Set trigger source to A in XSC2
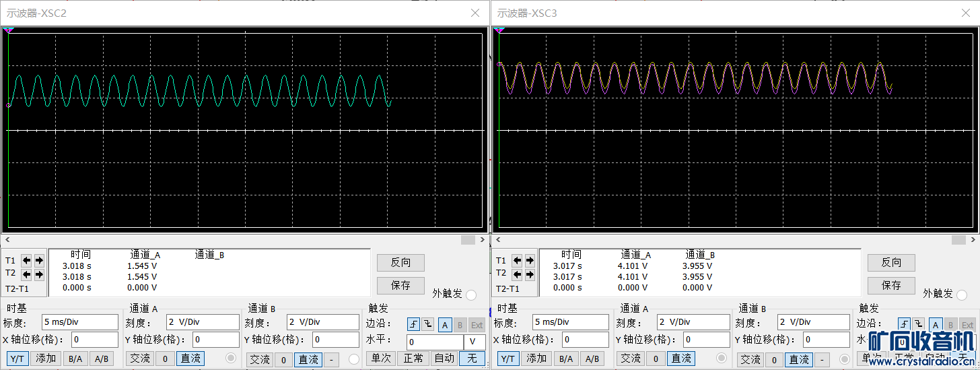 445,325
